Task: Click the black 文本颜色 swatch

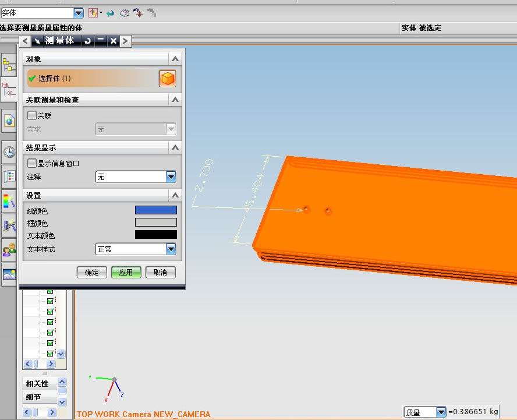Action: point(156,235)
